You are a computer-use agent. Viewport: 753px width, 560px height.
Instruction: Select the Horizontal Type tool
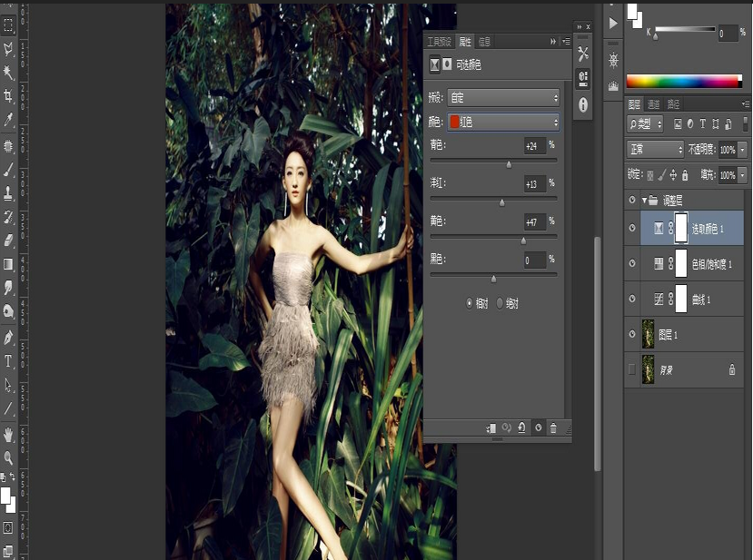[x=9, y=359]
